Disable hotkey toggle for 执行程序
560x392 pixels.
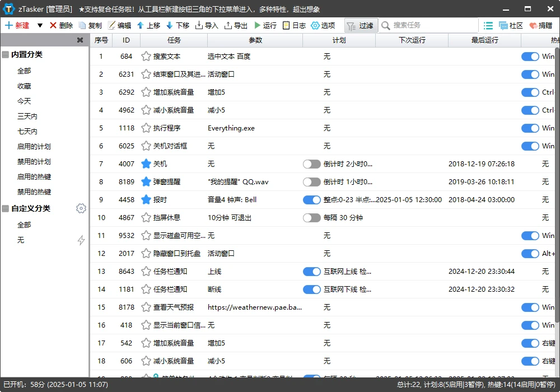point(530,128)
